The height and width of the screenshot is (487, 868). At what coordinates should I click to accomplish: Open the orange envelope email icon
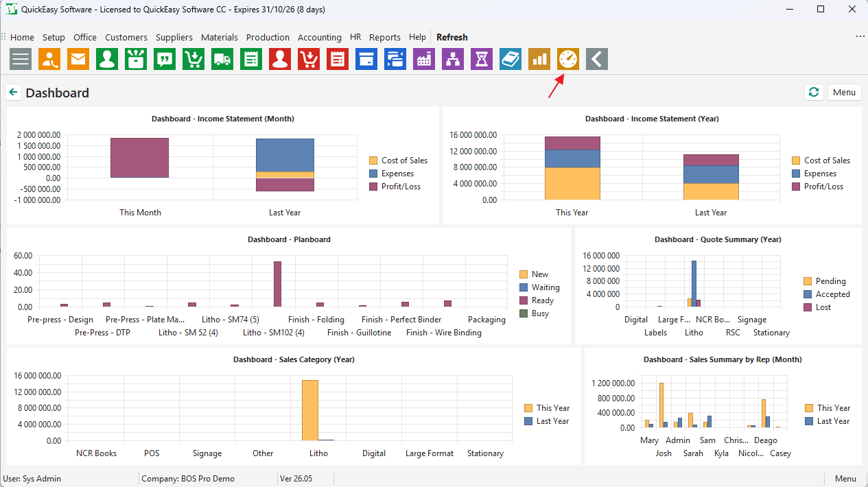click(79, 59)
